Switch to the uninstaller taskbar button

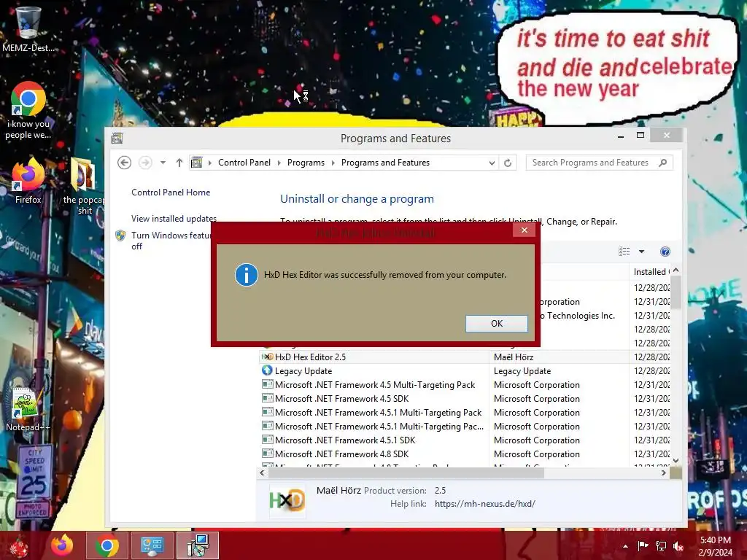[x=198, y=545]
